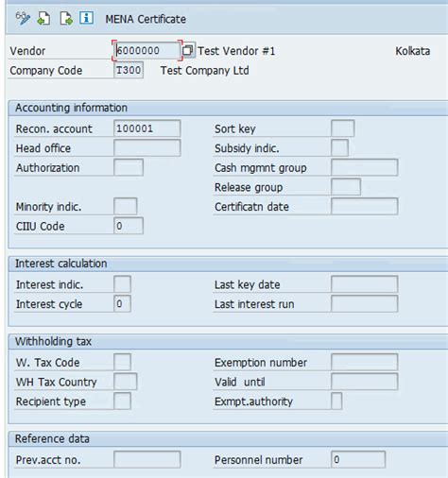Select the Authorization field
This screenshot has width=448, height=478.
(129, 167)
